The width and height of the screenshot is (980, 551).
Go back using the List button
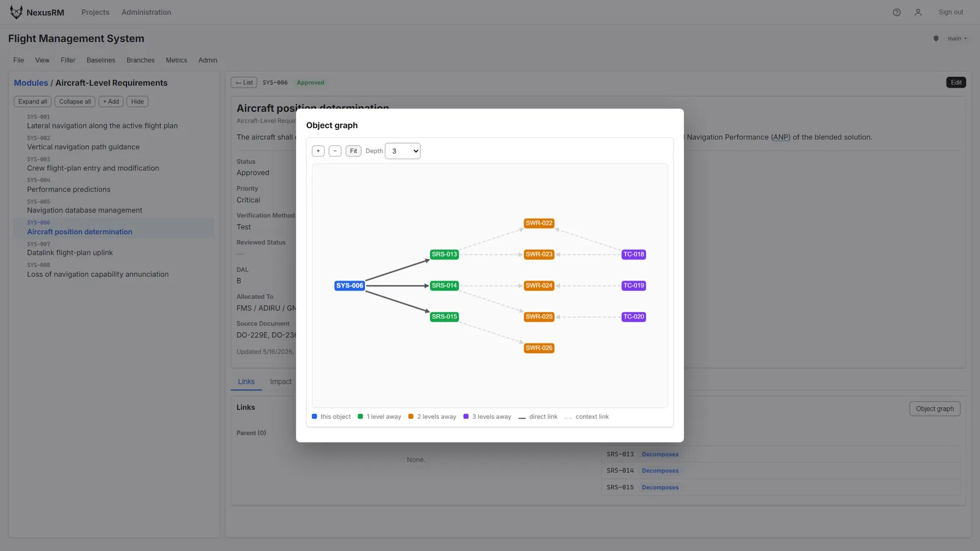pos(244,83)
